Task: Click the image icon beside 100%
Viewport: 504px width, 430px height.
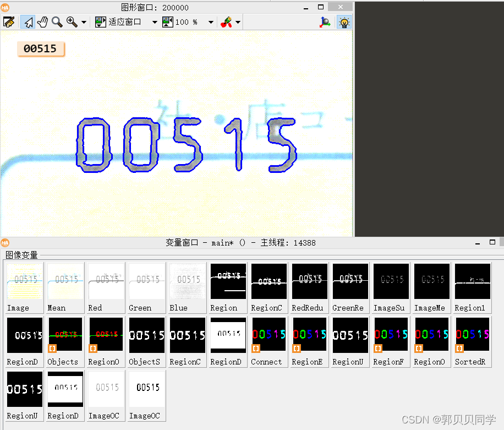Action: pyautogui.click(x=168, y=22)
